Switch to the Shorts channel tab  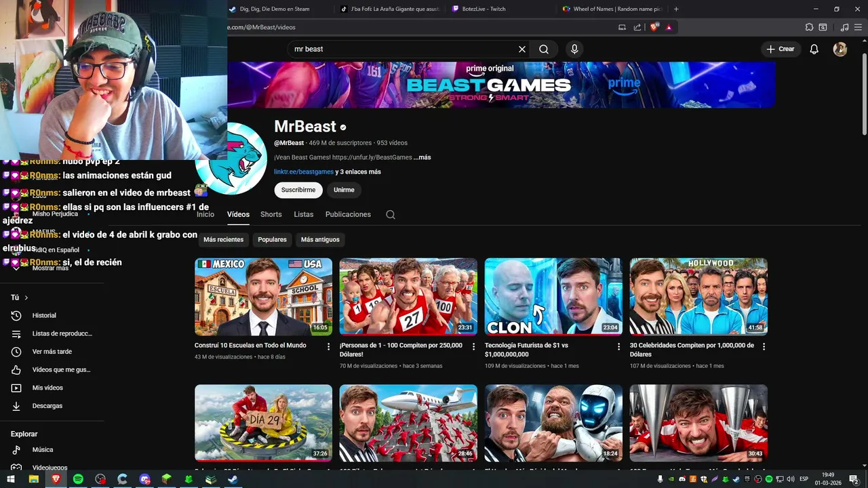(271, 214)
